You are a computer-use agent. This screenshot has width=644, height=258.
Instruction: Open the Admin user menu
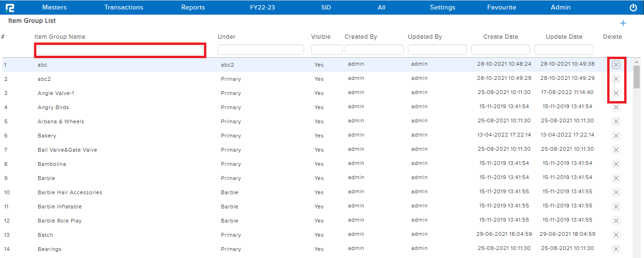[560, 8]
